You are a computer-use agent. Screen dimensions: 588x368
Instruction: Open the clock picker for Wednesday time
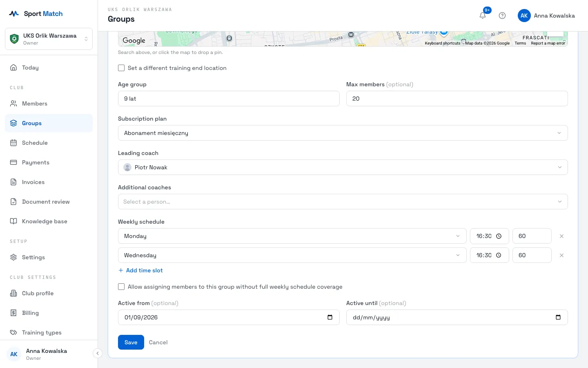(499, 255)
